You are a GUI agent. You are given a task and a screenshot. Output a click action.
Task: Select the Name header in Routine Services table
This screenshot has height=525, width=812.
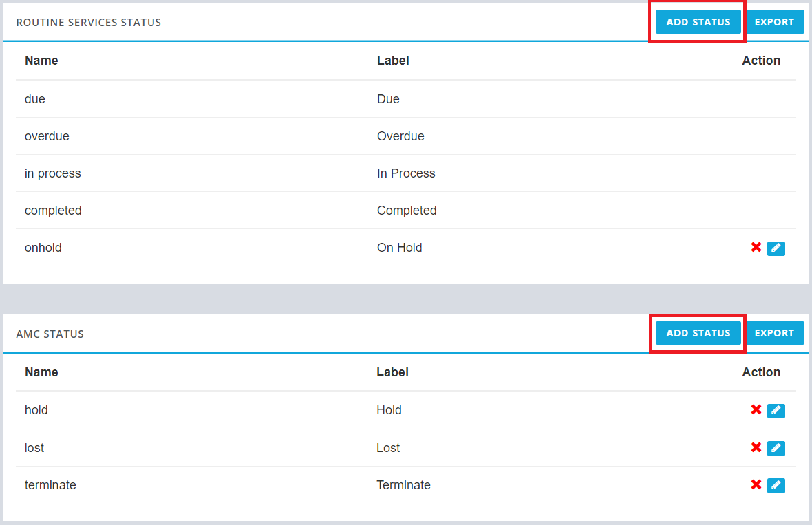41,61
